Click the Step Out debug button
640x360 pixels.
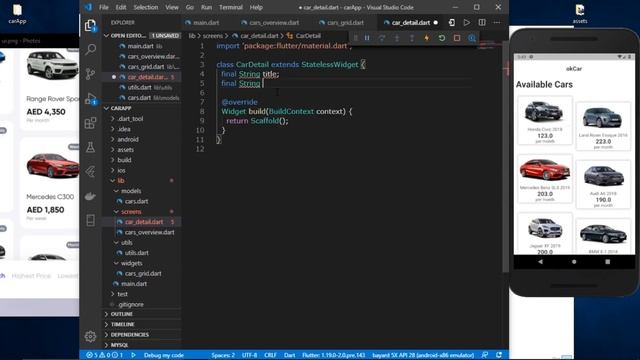coord(412,38)
